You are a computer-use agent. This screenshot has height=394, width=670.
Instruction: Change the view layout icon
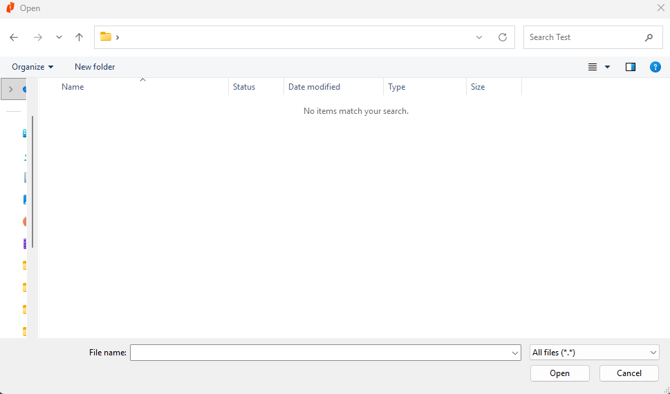coord(592,67)
